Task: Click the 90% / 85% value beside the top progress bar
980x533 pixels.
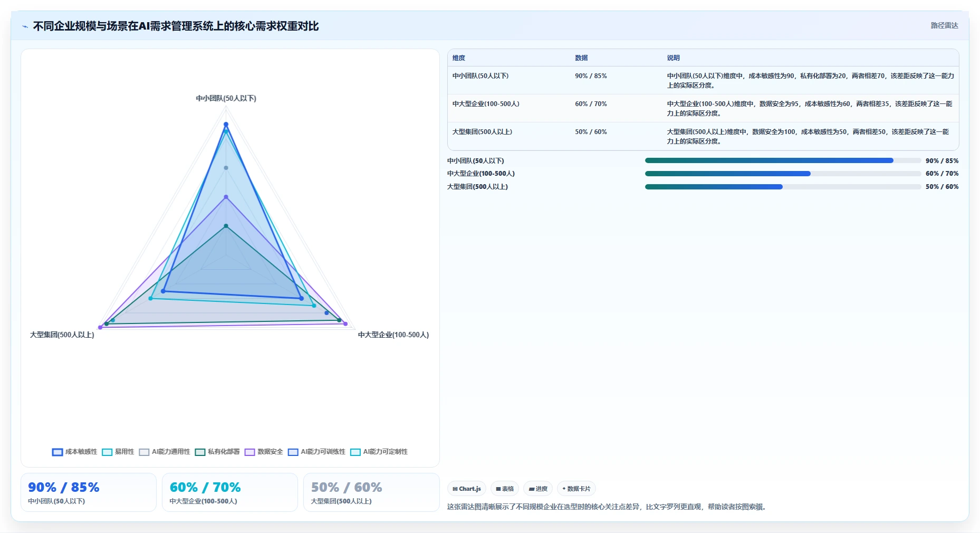Action: click(x=942, y=161)
